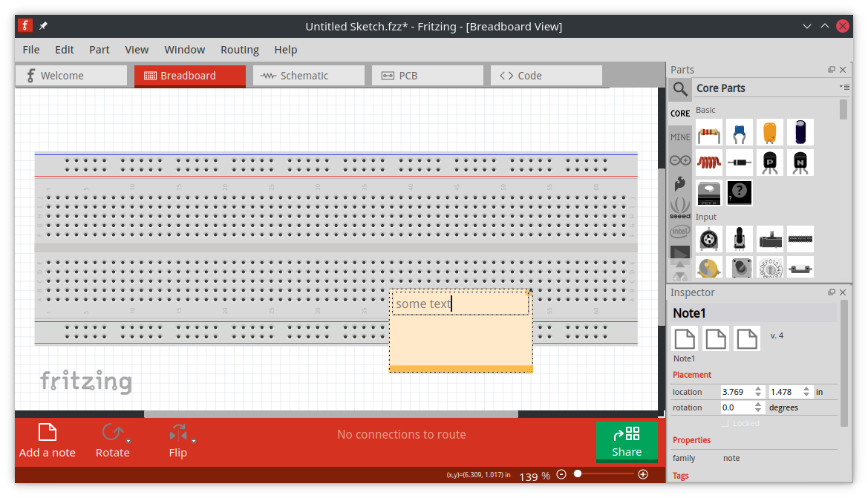Click the Add a note icon
This screenshot has height=498, width=868.
[47, 433]
